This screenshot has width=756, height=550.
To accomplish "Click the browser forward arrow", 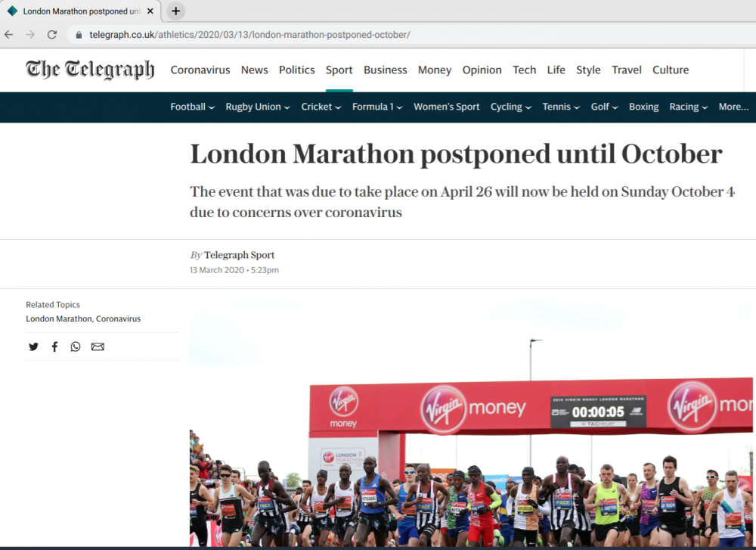I will 30,34.
